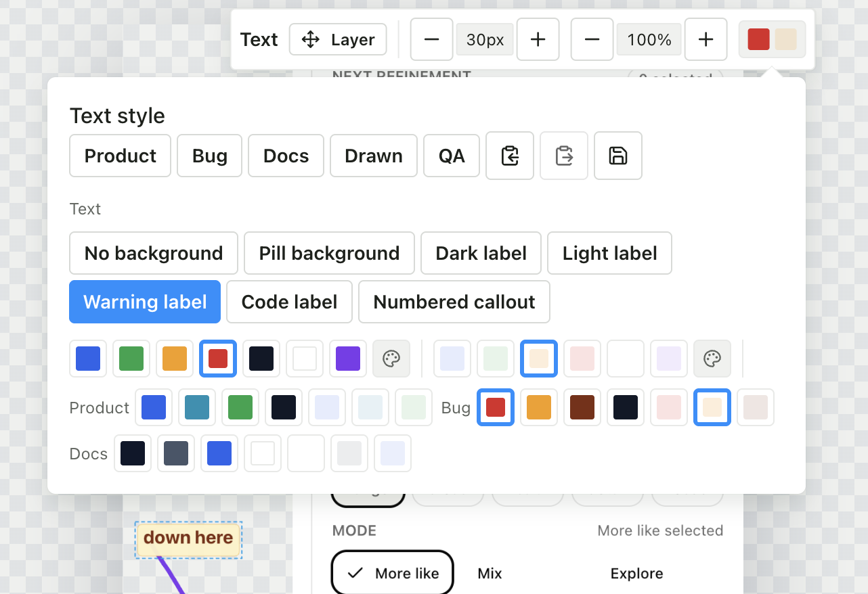The height and width of the screenshot is (594, 868).
Task: Select the Code label option
Action: click(x=289, y=302)
